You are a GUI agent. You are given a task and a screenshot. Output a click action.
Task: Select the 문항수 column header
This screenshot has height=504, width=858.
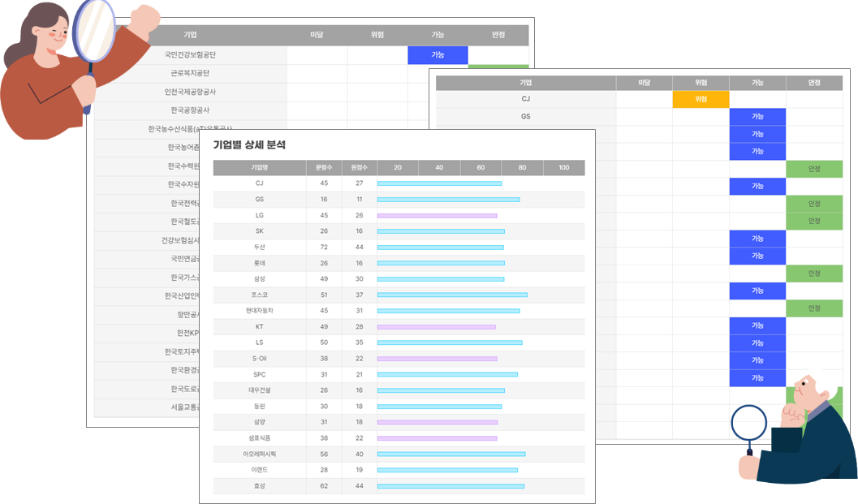(324, 167)
